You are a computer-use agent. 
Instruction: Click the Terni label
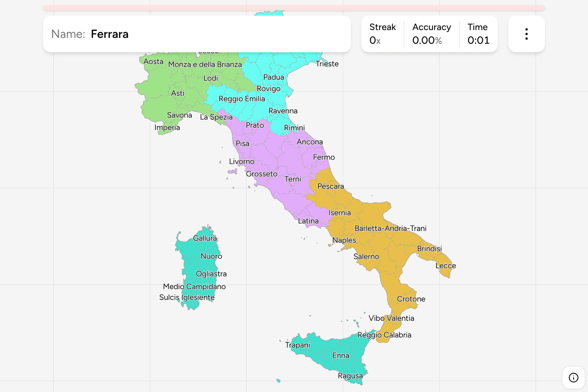[x=293, y=179]
